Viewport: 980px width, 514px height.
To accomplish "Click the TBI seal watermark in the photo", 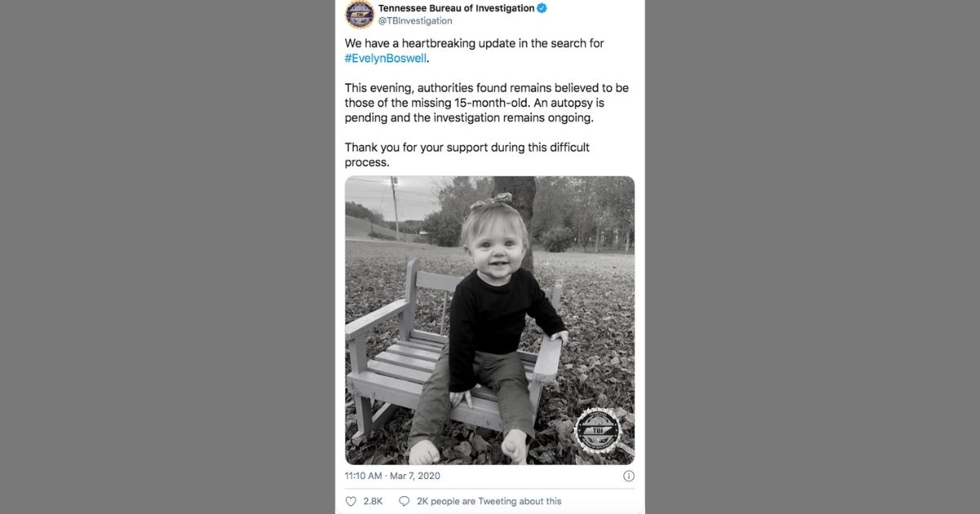I will tap(597, 428).
